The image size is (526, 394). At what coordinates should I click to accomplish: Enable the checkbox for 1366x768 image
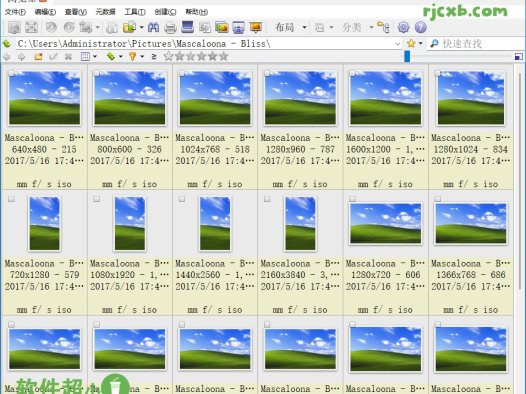click(x=437, y=199)
